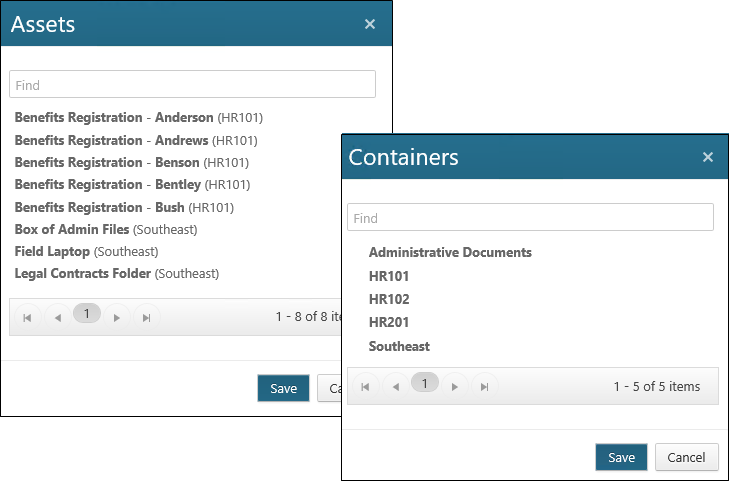The image size is (732, 484).
Task: Choose the Administrative Documents container
Action: coord(450,253)
